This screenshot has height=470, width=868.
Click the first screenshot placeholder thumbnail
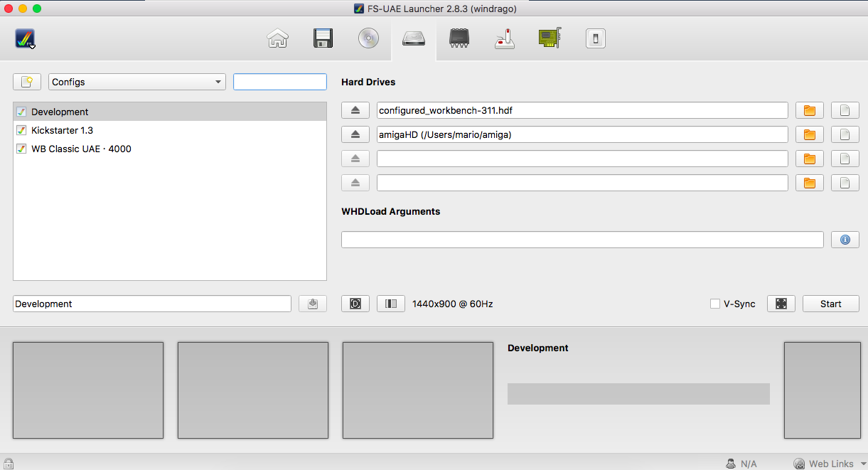click(88, 390)
